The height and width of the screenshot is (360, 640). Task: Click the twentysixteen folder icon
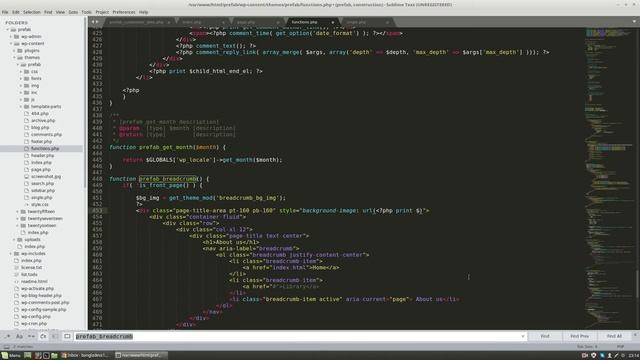click(23, 225)
